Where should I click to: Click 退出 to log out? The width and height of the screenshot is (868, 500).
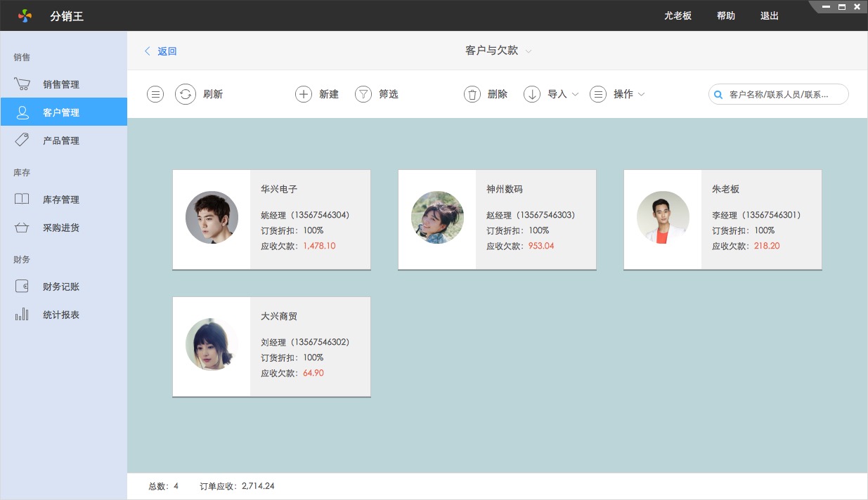(769, 15)
